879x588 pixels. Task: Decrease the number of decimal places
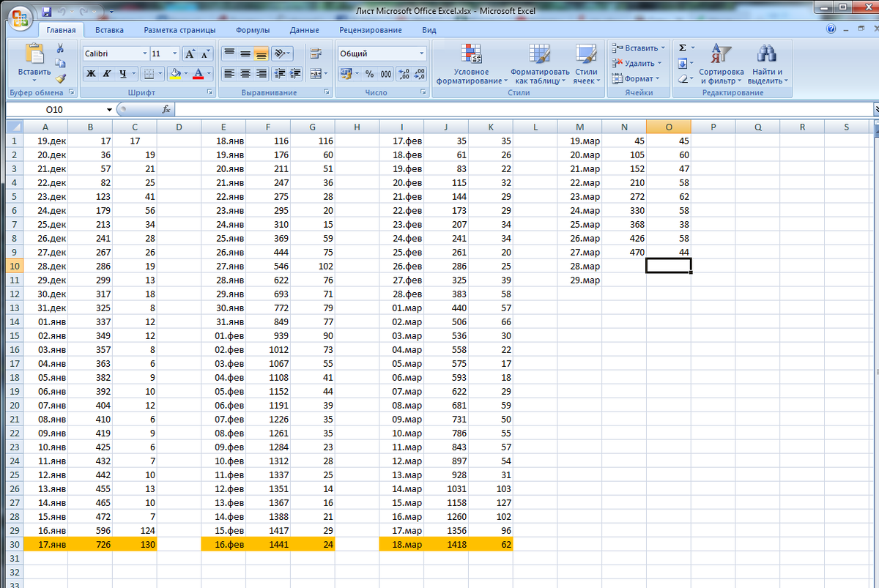point(420,73)
